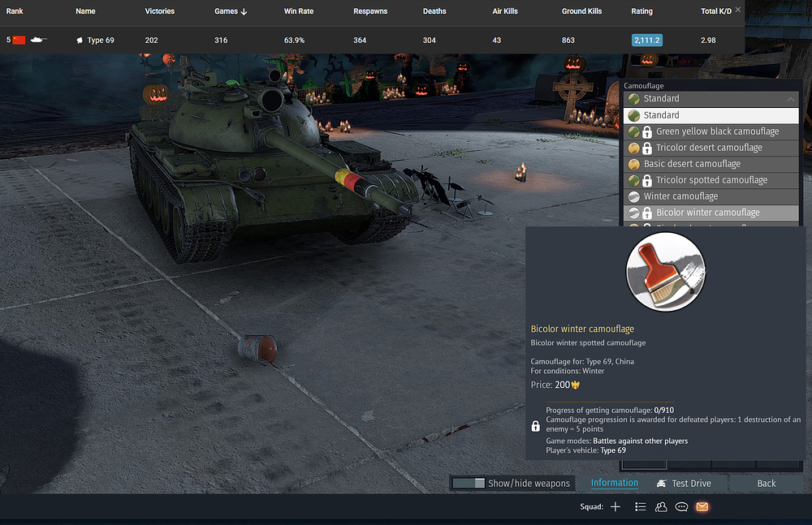Screen dimensions: 812x525
Task: Select Bicolor winter camouflage in the dropdown list
Action: pyautogui.click(x=711, y=213)
